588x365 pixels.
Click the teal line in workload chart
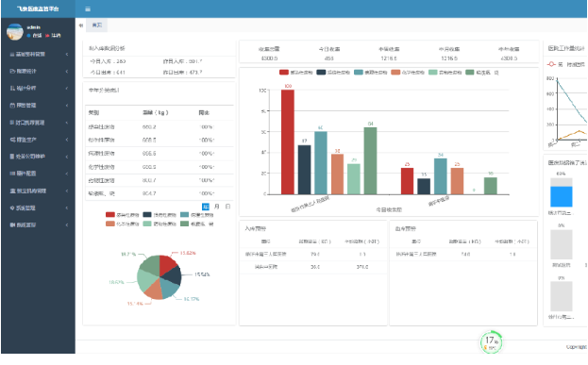572,101
